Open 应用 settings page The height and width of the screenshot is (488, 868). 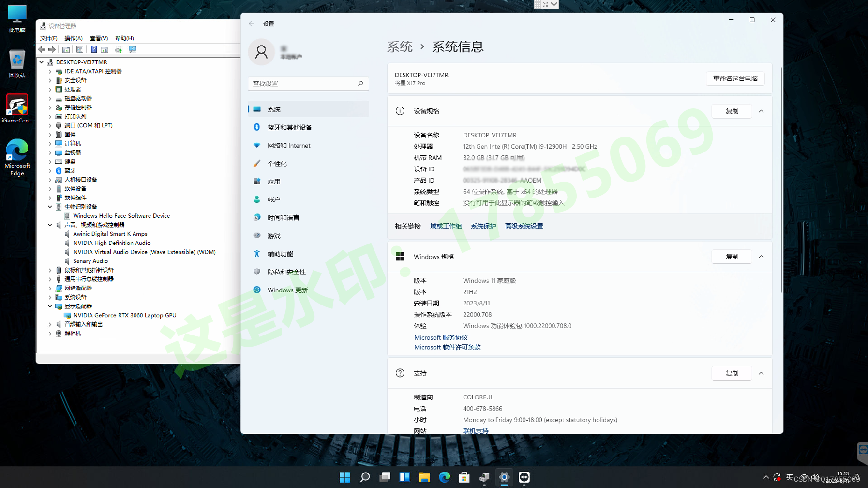308,182
